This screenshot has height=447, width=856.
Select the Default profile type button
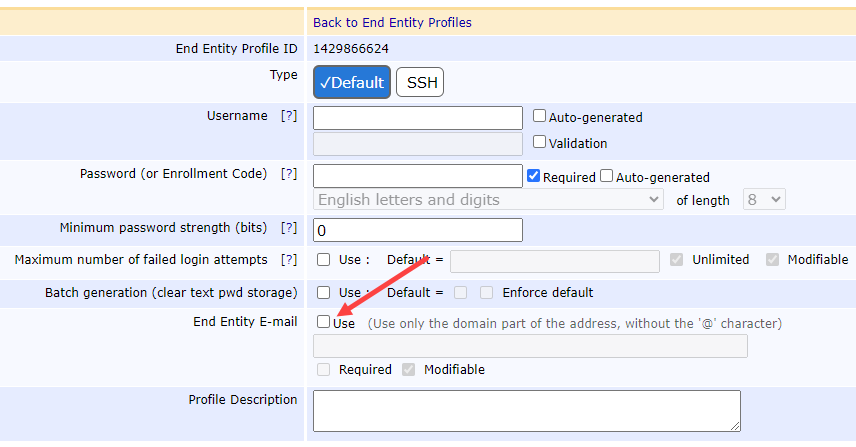352,83
